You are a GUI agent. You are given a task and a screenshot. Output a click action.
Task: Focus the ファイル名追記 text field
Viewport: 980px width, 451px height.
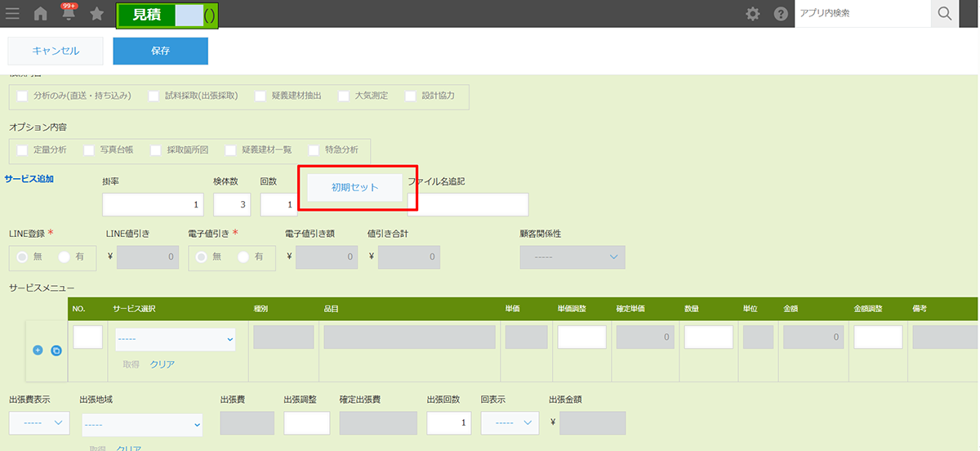[467, 205]
